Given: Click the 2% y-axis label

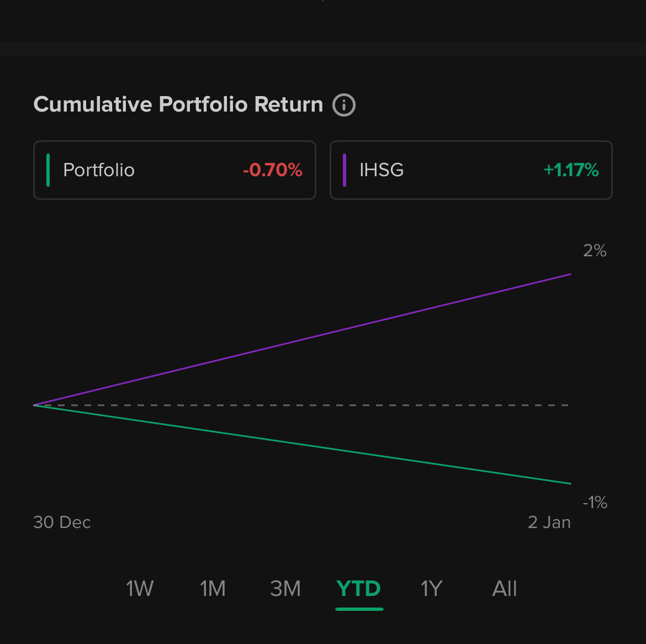Looking at the screenshot, I should (595, 251).
